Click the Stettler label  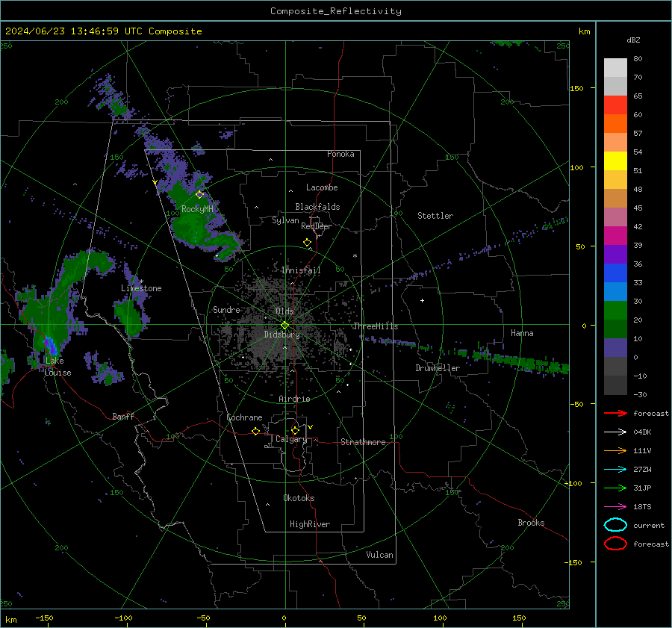click(x=435, y=216)
